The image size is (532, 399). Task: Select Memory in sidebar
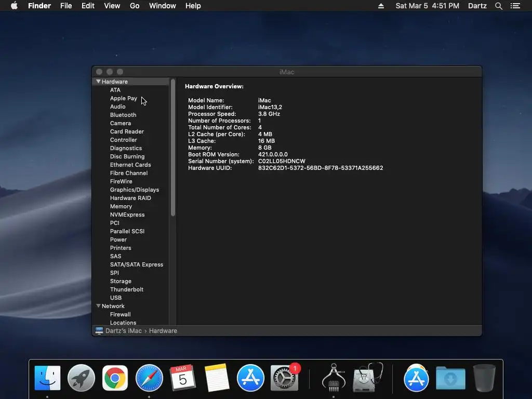click(x=121, y=206)
